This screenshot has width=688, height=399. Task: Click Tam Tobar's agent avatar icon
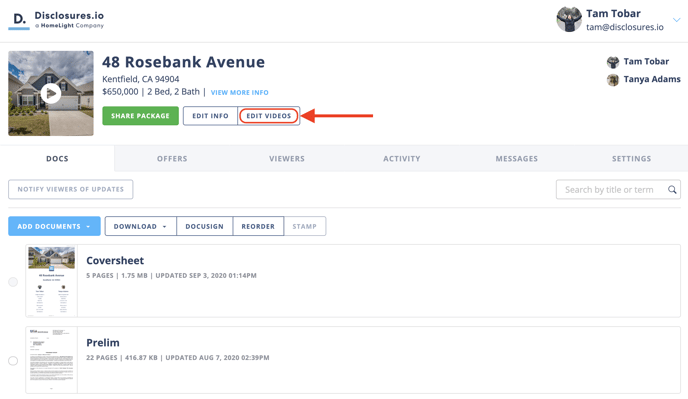613,62
